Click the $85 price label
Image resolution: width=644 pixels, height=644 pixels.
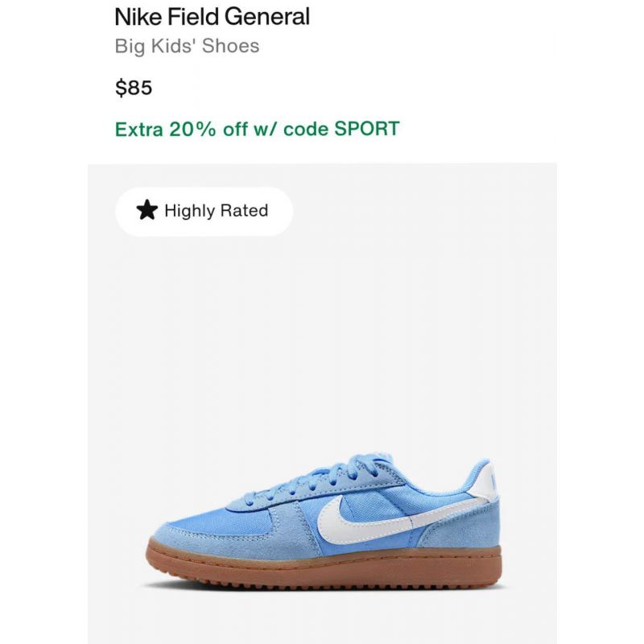[x=134, y=88]
